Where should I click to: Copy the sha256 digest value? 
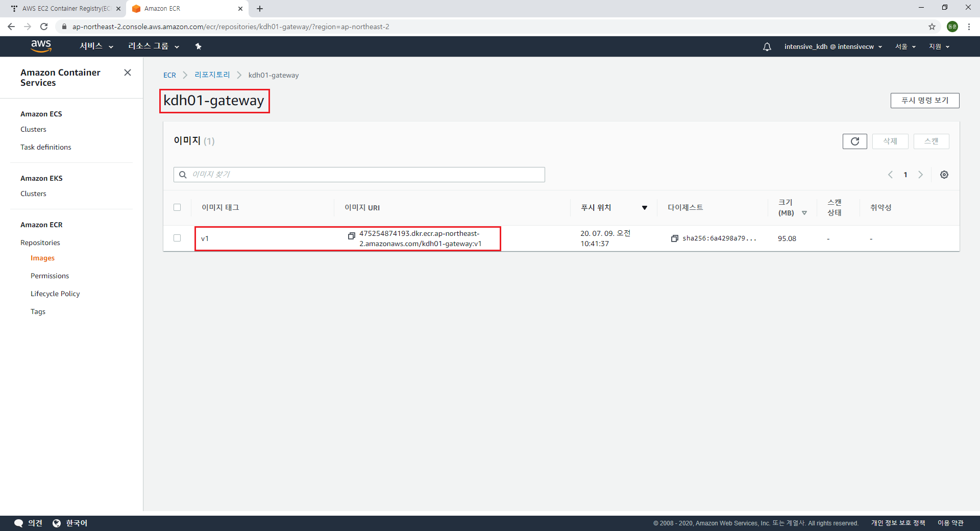pos(674,238)
